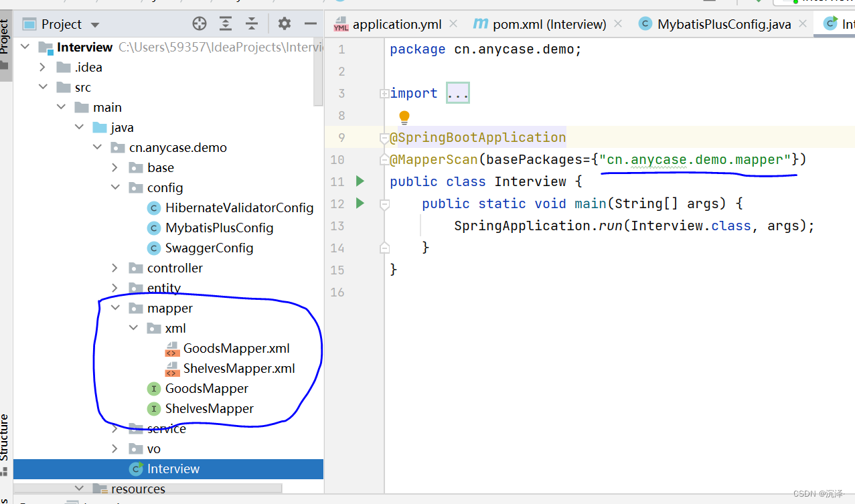
Task: Click the run arrow next to main method
Action: coord(360,203)
